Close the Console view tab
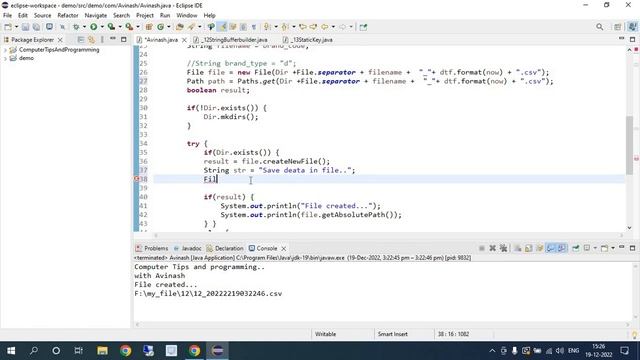This screenshot has width=640, height=360. pyautogui.click(x=283, y=248)
